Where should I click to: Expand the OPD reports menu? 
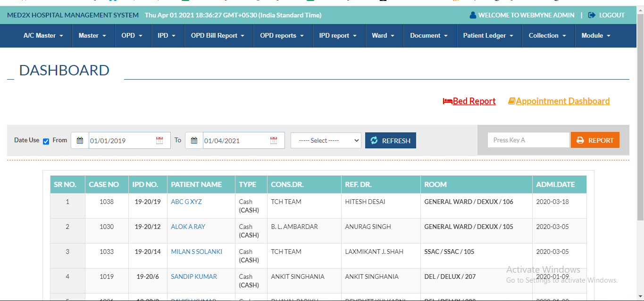282,35
